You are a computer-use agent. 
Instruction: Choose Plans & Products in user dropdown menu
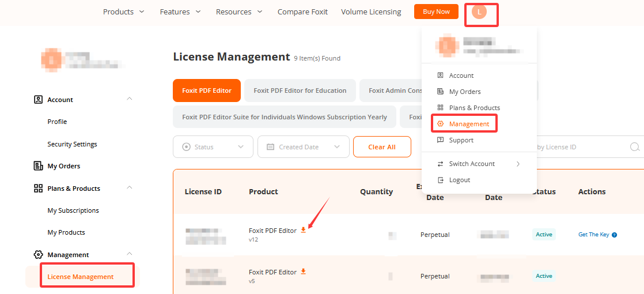pos(475,108)
